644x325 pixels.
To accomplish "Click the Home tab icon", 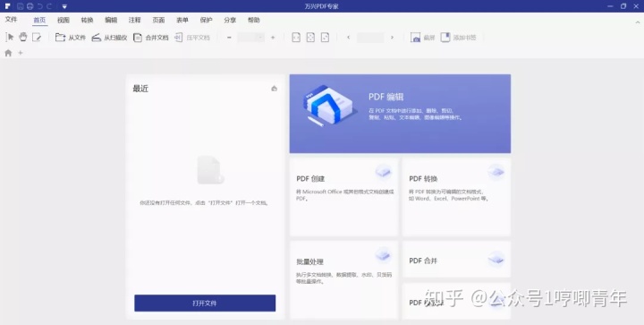I will pyautogui.click(x=8, y=53).
